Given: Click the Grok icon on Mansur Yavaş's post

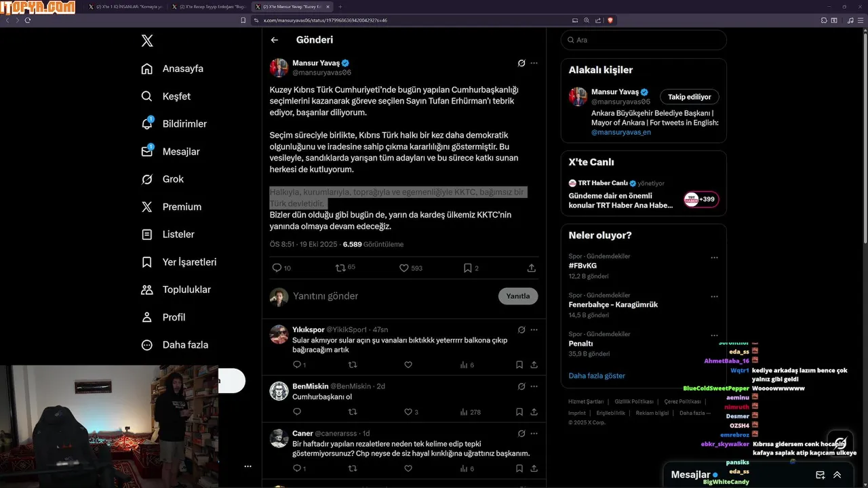Looking at the screenshot, I should click(521, 63).
